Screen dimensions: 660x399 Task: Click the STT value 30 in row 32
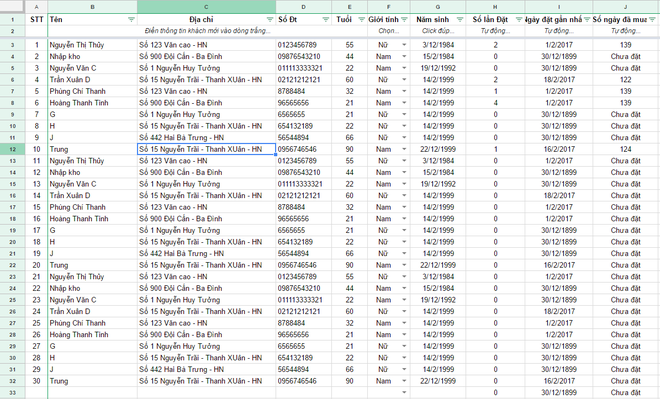point(37,381)
